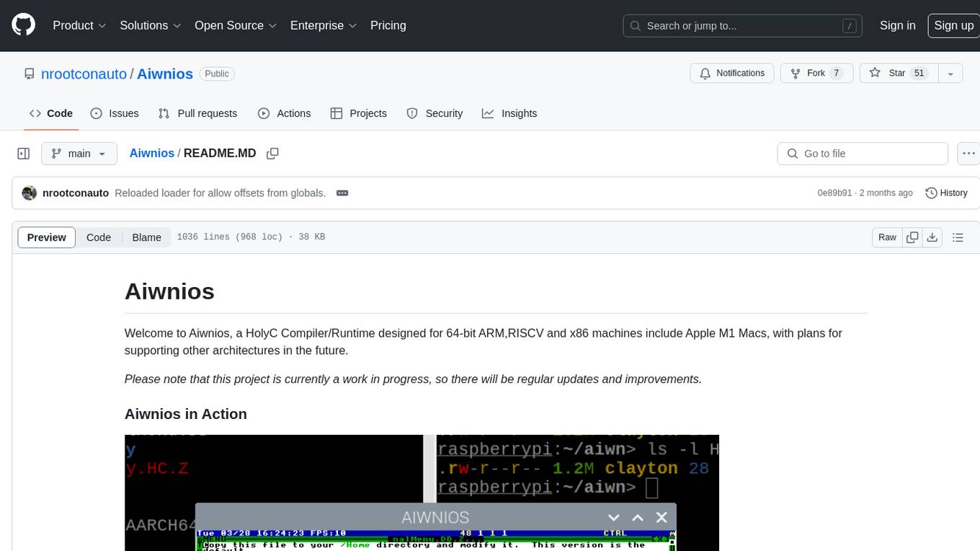This screenshot has width=980, height=551.
Task: Click the star count 51
Action: pyautogui.click(x=919, y=74)
